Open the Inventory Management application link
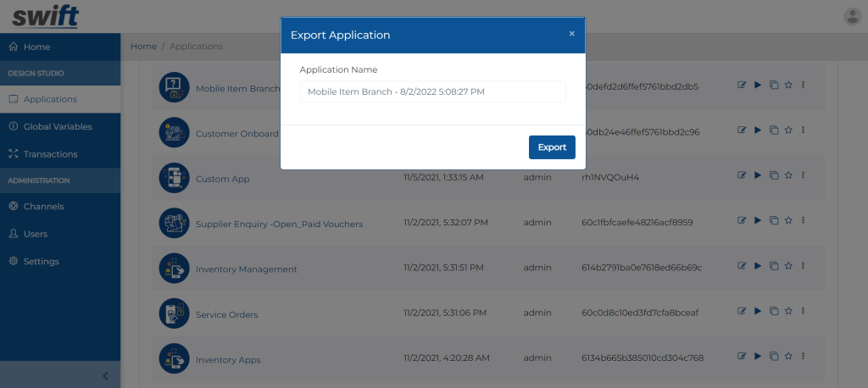The height and width of the screenshot is (388, 868). pos(246,269)
